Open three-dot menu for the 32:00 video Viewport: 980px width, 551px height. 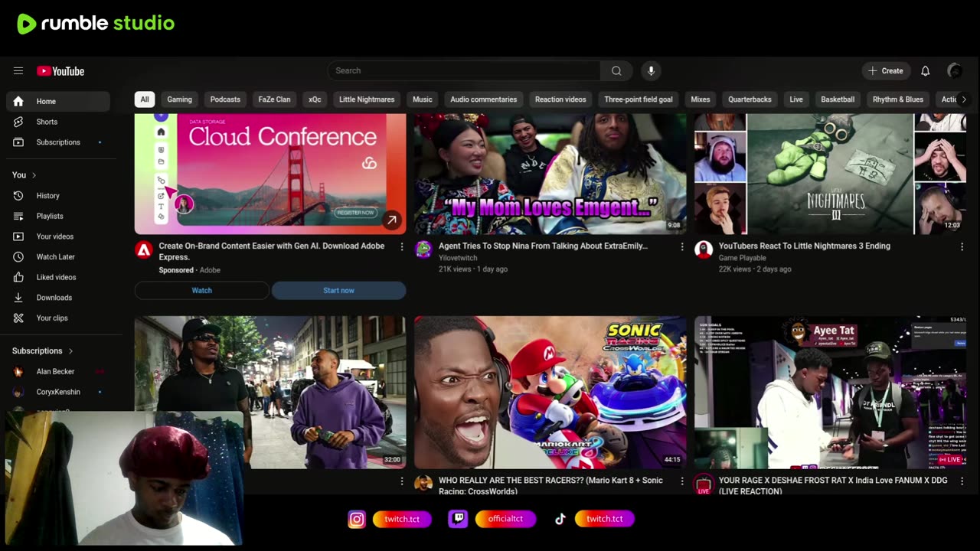pos(402,481)
